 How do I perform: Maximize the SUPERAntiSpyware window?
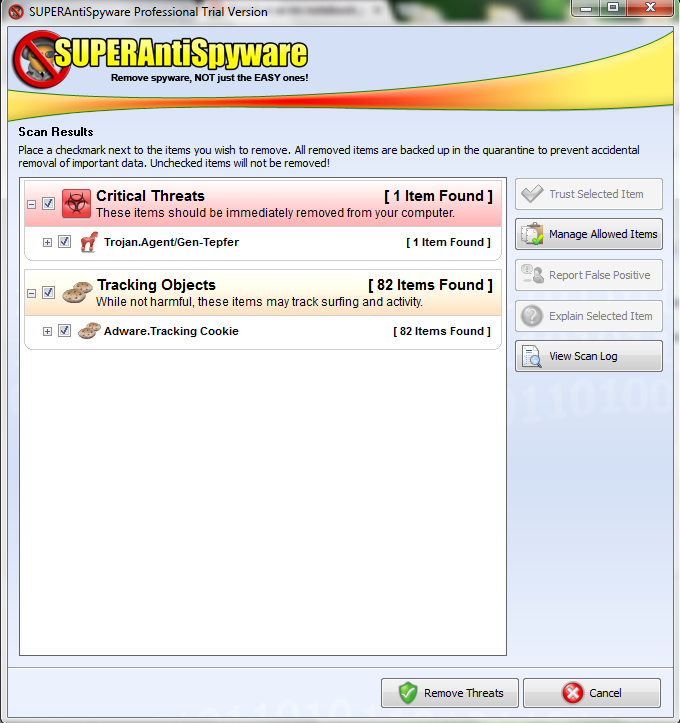click(x=613, y=8)
